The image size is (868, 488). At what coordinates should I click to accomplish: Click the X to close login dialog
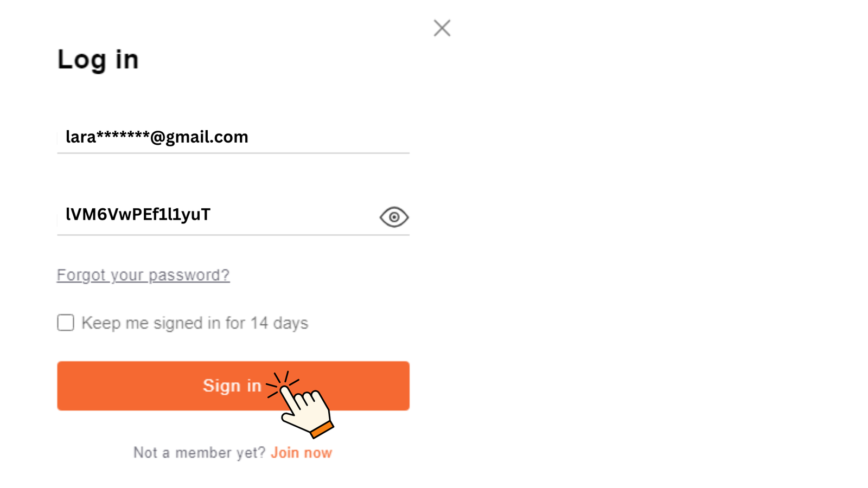click(441, 28)
